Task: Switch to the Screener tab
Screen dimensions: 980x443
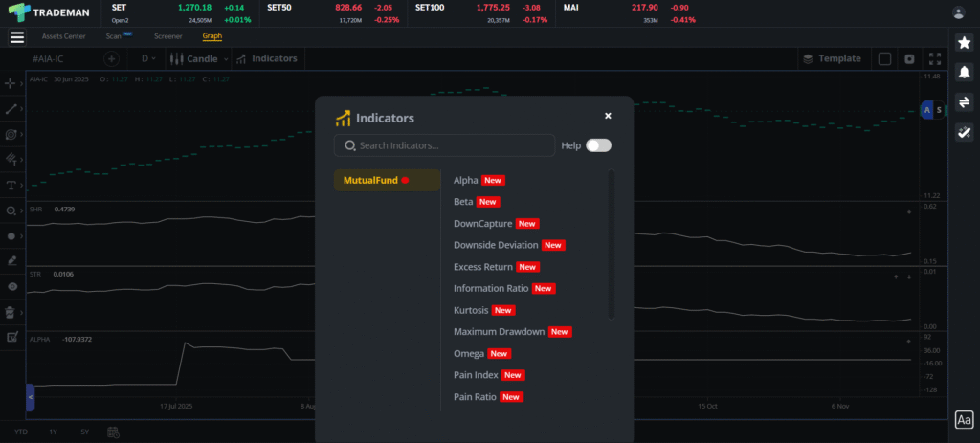Action: click(167, 36)
